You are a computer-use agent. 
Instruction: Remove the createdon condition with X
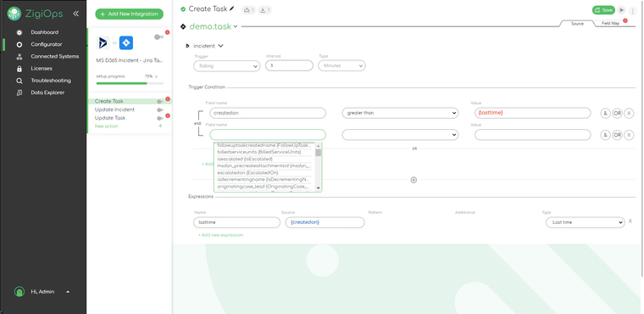coord(629,113)
